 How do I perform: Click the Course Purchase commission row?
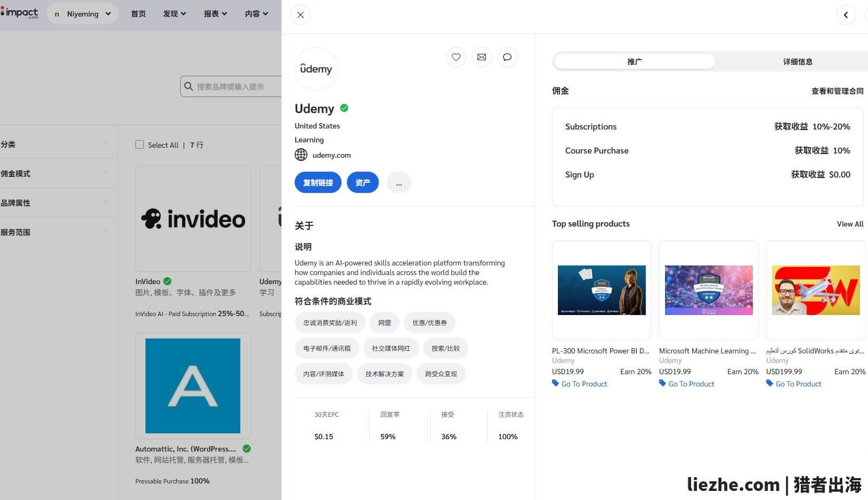708,150
